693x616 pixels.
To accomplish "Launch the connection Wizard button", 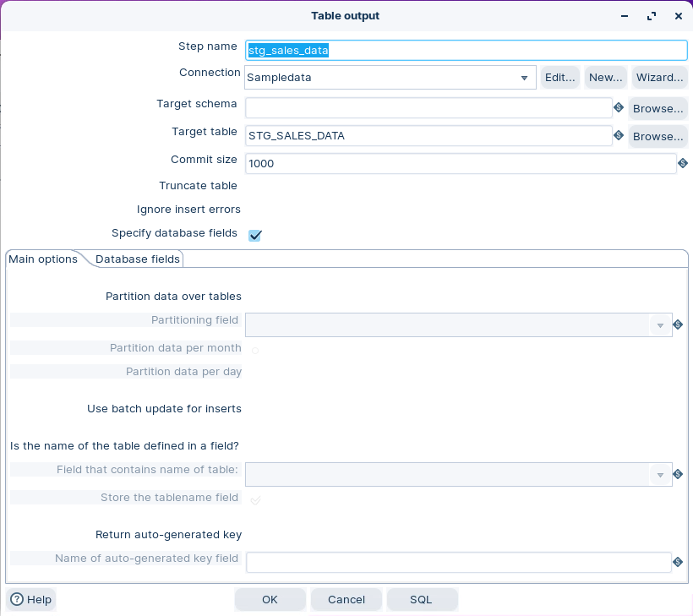I will 659,78.
